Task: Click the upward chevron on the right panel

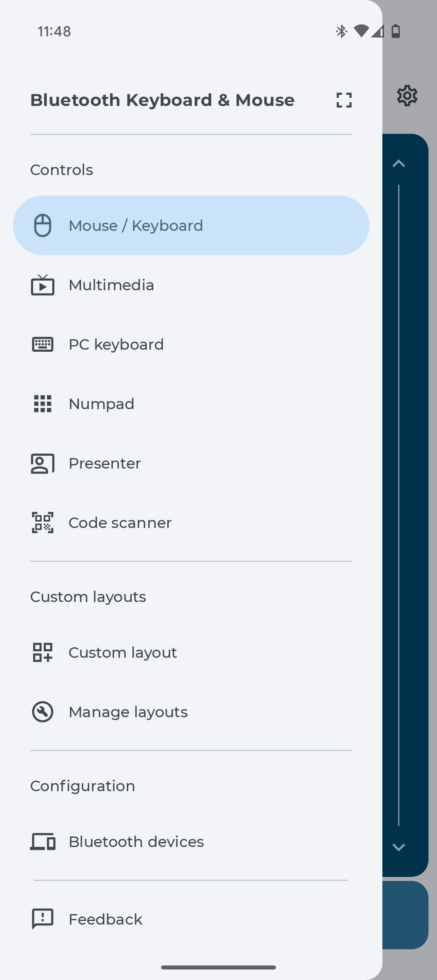Action: click(399, 163)
